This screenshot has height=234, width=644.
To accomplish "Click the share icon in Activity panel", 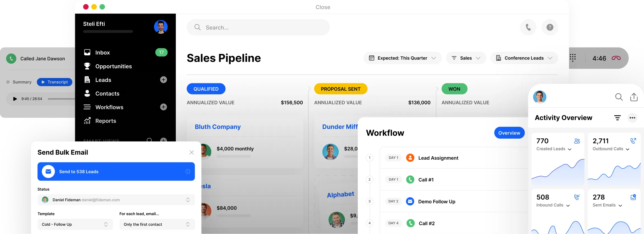I will 634,97.
